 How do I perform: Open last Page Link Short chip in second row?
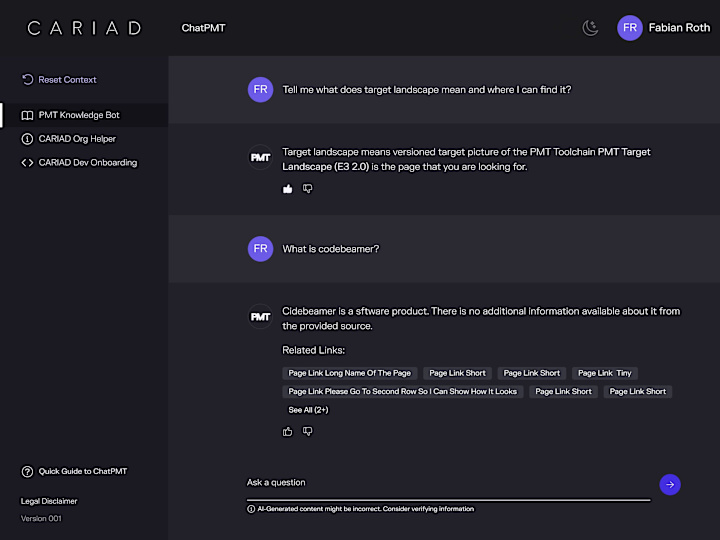638,392
